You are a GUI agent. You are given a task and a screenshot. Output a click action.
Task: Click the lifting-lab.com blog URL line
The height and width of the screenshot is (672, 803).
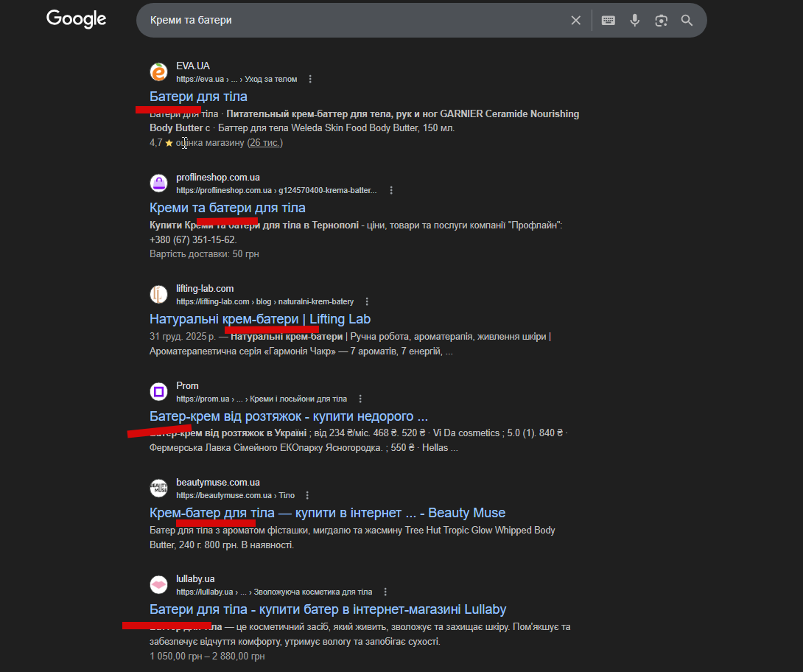264,301
